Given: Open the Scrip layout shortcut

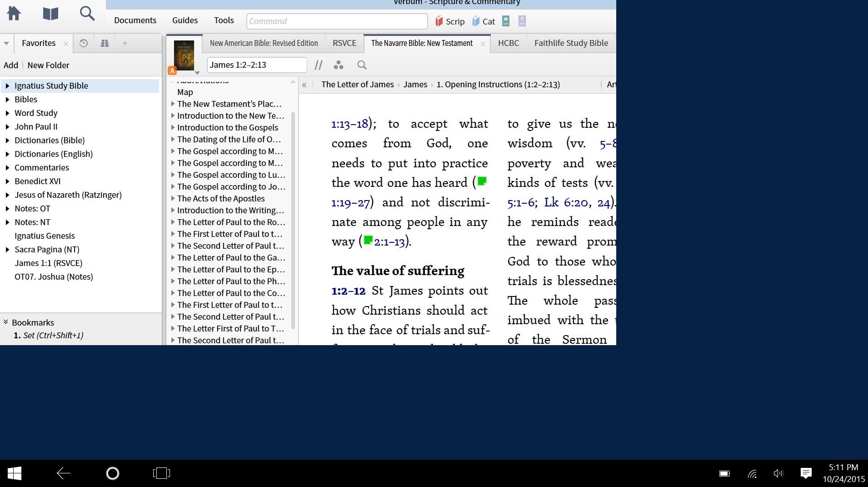Looking at the screenshot, I should click(450, 21).
